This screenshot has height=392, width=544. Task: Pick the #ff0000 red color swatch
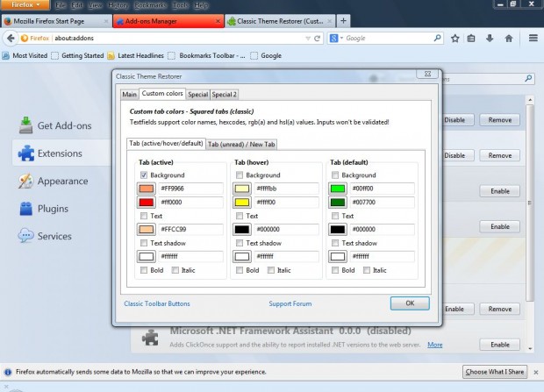[146, 203]
